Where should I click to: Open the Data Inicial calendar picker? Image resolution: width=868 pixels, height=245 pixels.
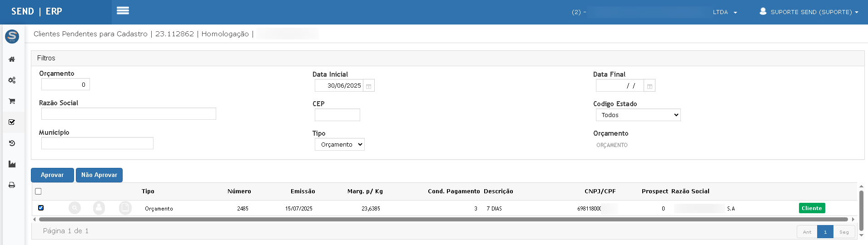[369, 86]
